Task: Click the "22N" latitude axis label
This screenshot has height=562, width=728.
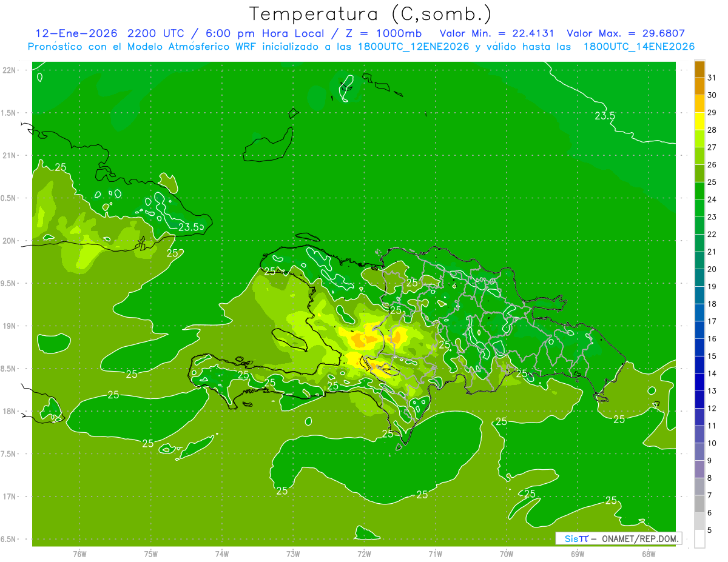Action: coord(9,70)
